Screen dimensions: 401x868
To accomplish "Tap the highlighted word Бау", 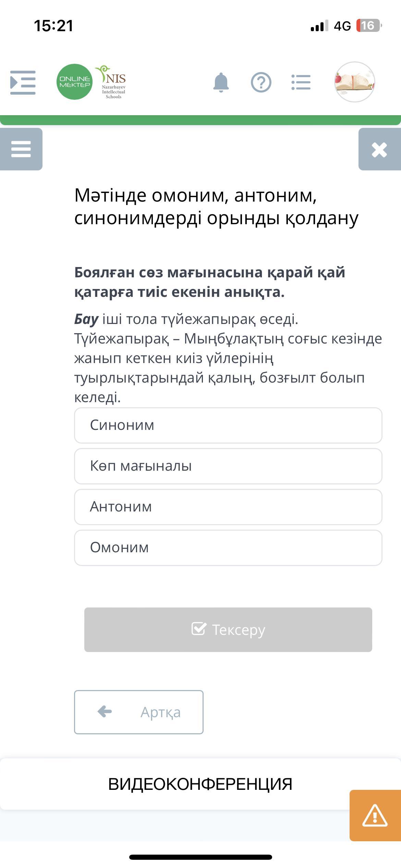I will point(86,319).
